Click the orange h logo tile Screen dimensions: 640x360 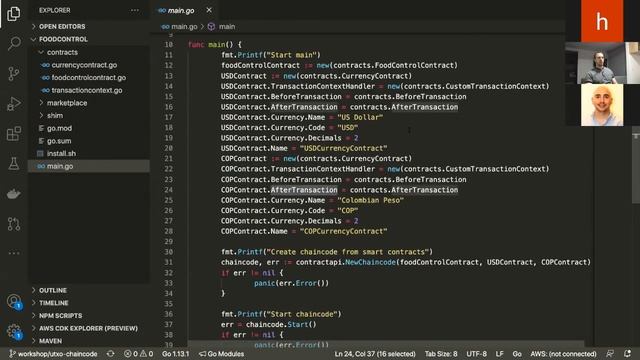pyautogui.click(x=602, y=21)
